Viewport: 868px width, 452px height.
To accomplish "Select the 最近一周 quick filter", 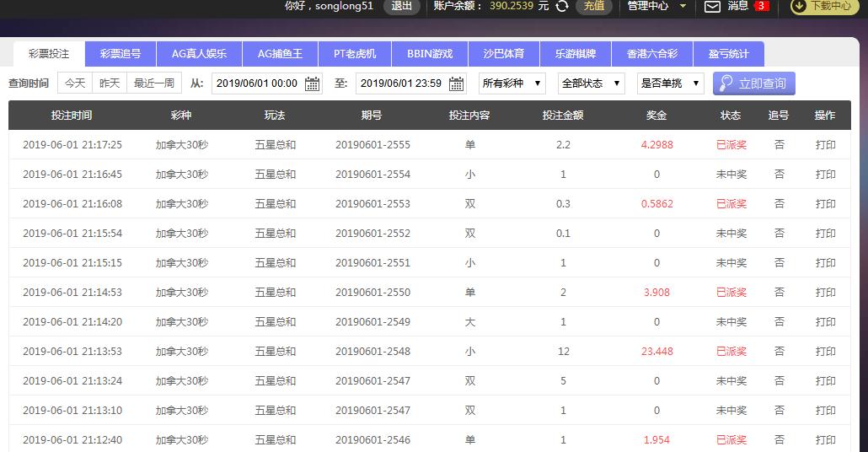I will 154,83.
